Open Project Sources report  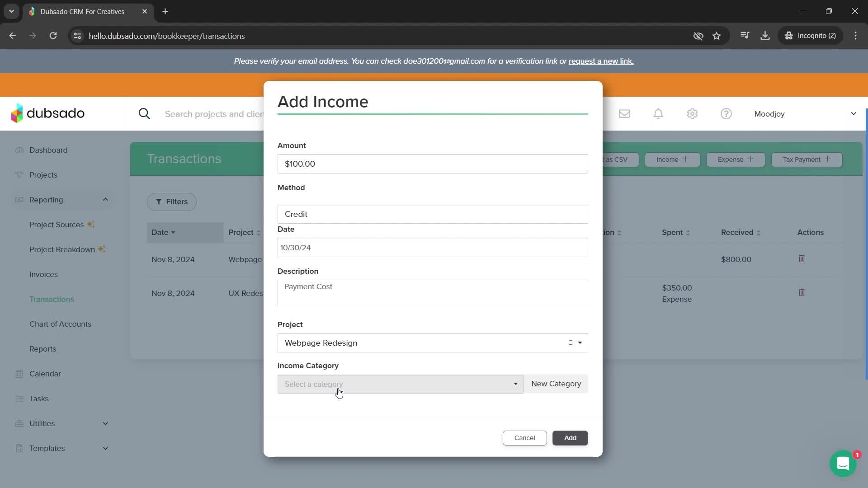click(x=57, y=225)
